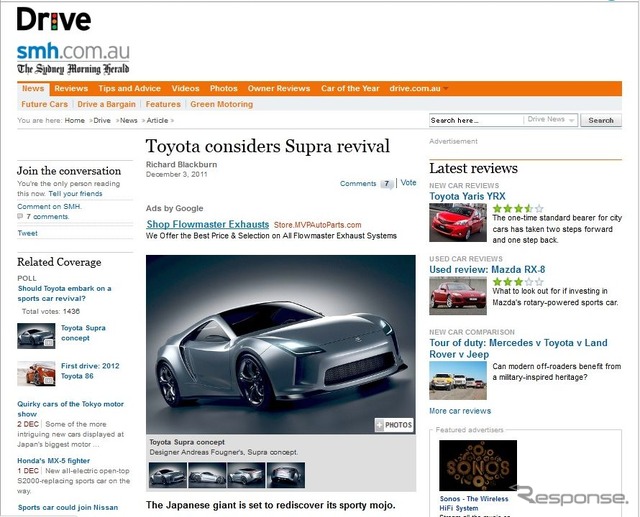Click the Toyota Yaris star rating
Viewport: 640px width, 517px height.
pos(518,209)
